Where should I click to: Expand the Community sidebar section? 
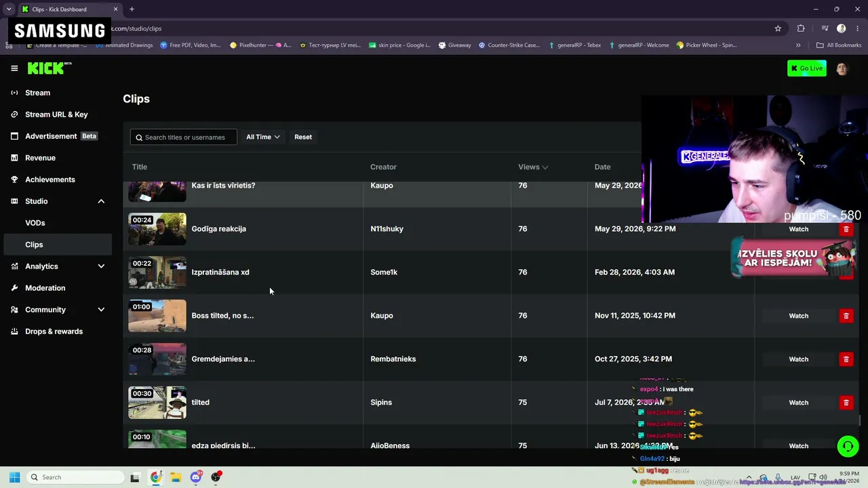click(101, 310)
